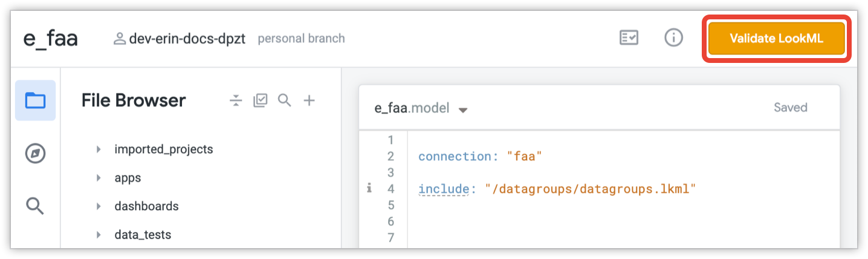Click the line 4 info marker

coord(369,189)
